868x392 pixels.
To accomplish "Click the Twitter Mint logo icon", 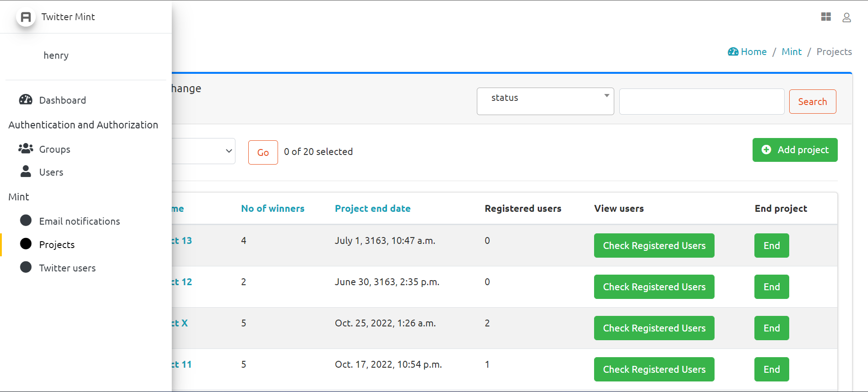I will click(26, 17).
